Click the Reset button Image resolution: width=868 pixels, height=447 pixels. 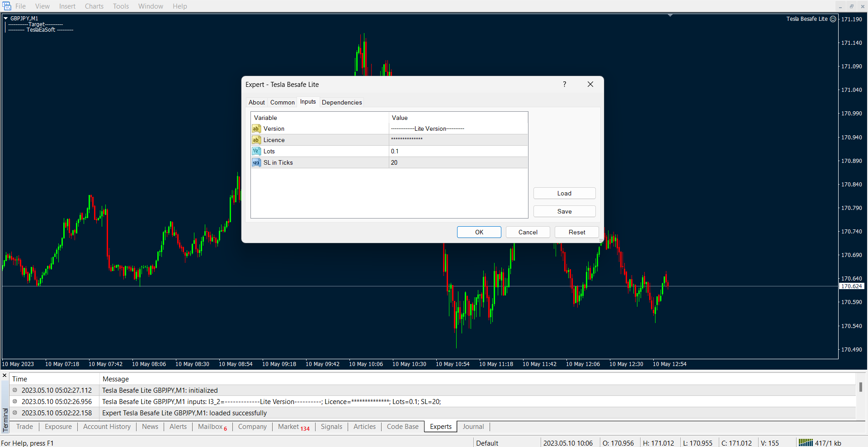coord(576,232)
